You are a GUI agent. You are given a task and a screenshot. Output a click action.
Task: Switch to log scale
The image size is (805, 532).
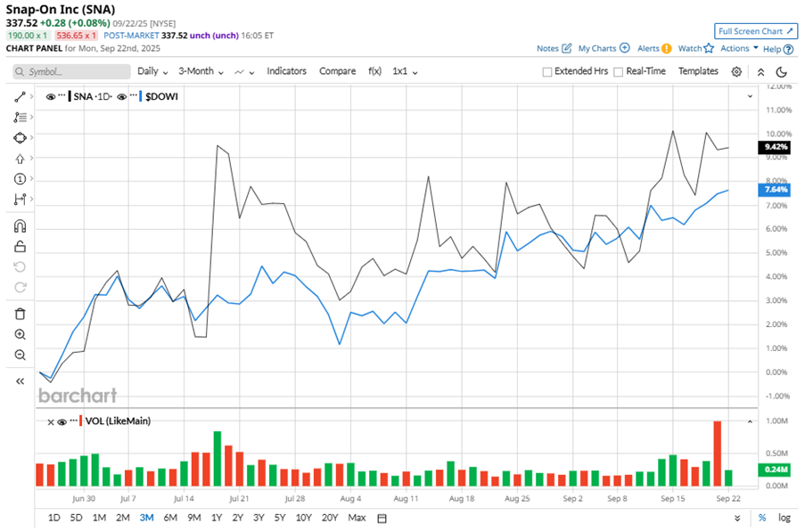click(784, 518)
